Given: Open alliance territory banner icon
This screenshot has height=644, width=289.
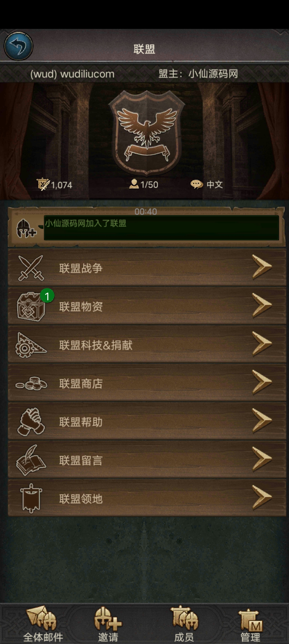Looking at the screenshot, I should pyautogui.click(x=31, y=498).
